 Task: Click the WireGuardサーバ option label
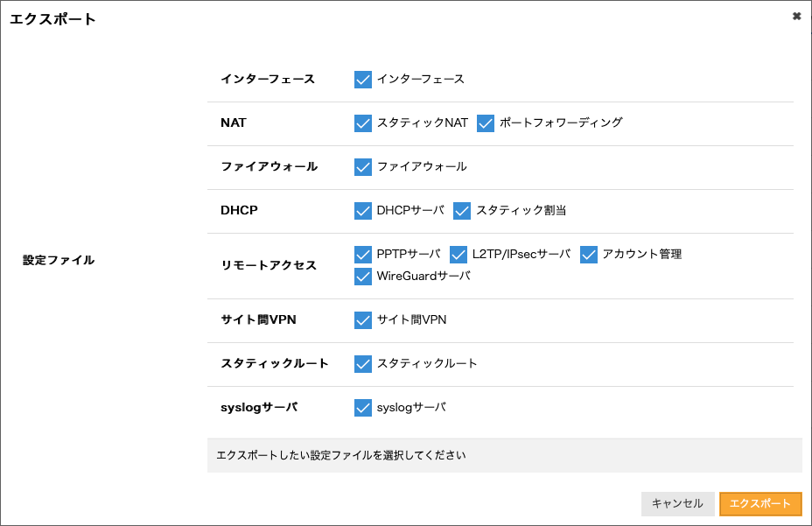pyautogui.click(x=423, y=277)
